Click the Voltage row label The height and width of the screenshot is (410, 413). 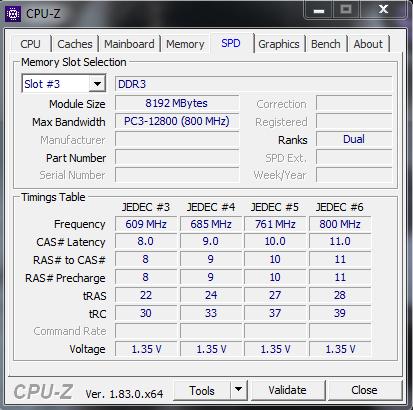(x=87, y=349)
